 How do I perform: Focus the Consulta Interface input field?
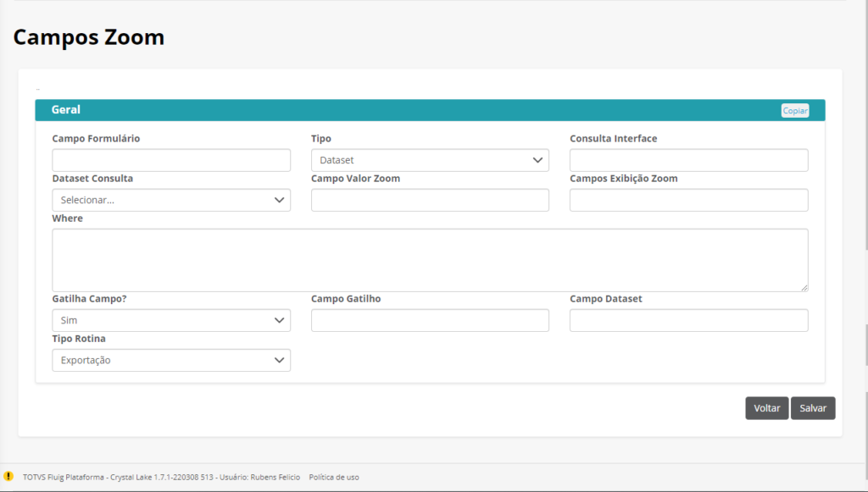point(688,160)
